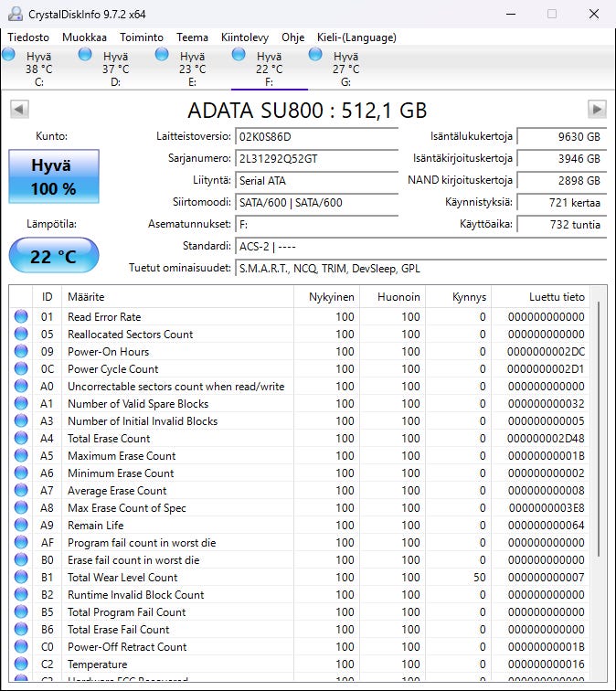The width and height of the screenshot is (616, 691).
Task: Click status orb beside Power-On Hours row
Action: tap(21, 352)
